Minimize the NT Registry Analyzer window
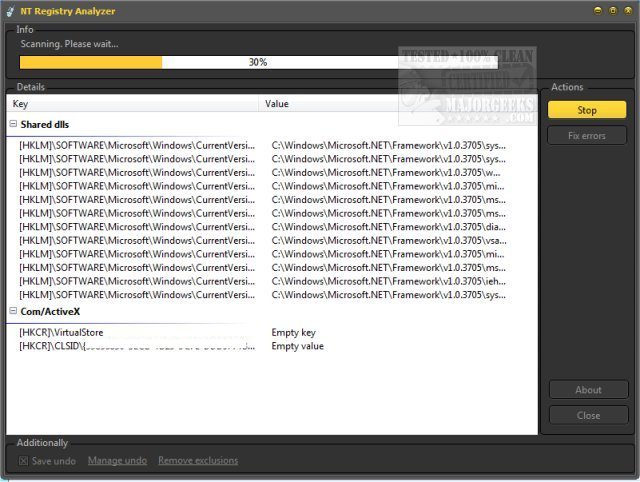This screenshot has width=640, height=482. click(598, 11)
